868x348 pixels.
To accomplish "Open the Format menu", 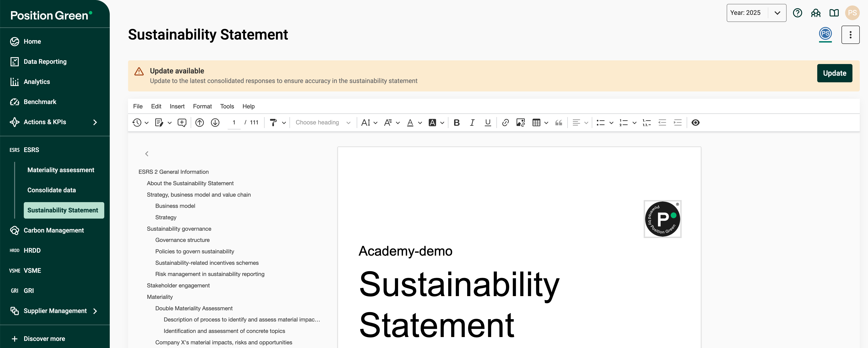I will pos(202,107).
